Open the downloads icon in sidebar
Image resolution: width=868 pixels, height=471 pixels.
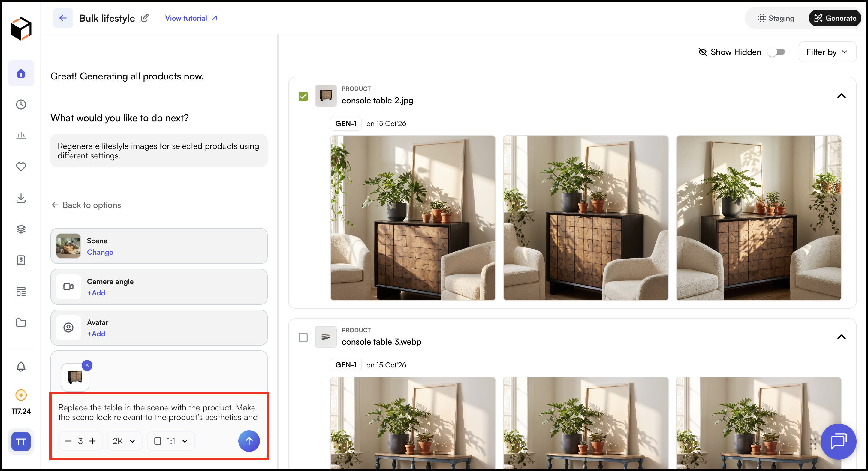coord(21,198)
